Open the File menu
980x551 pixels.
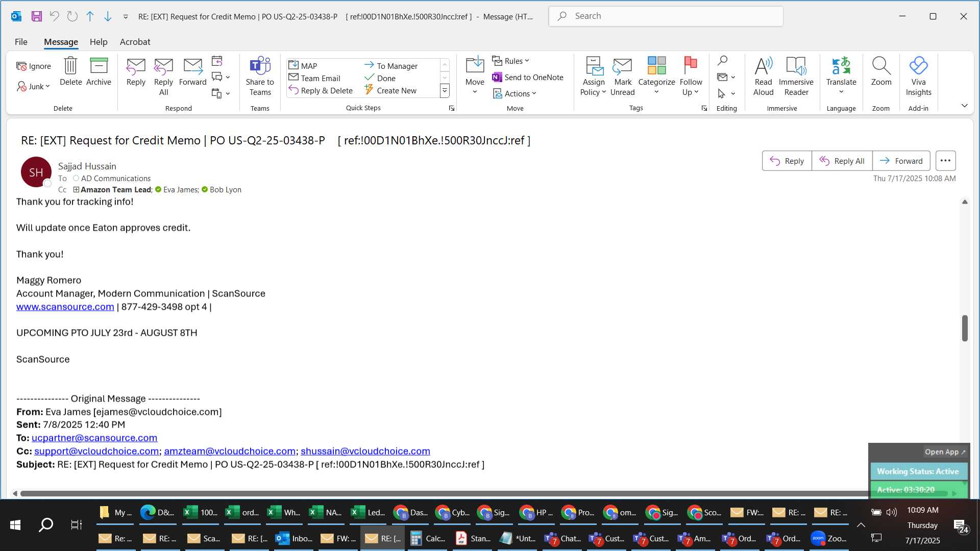(21, 42)
